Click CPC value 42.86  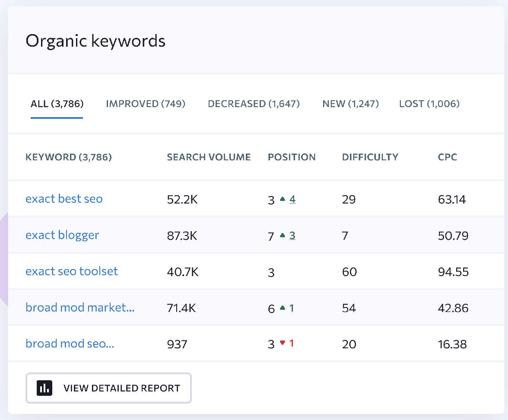[453, 308]
